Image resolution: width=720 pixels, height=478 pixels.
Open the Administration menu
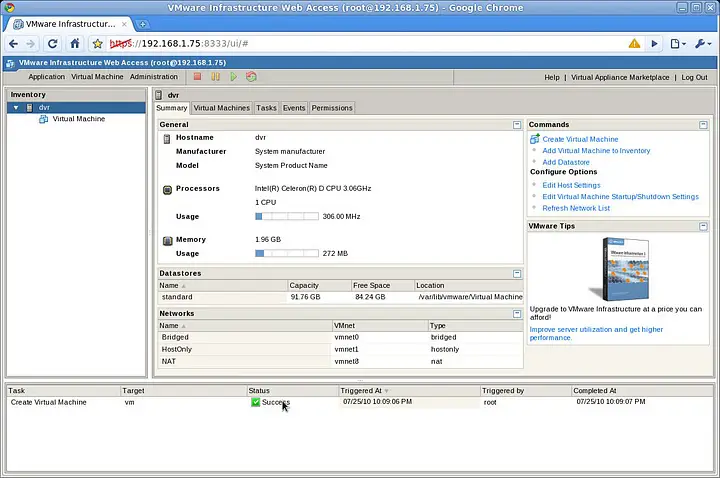pos(153,77)
